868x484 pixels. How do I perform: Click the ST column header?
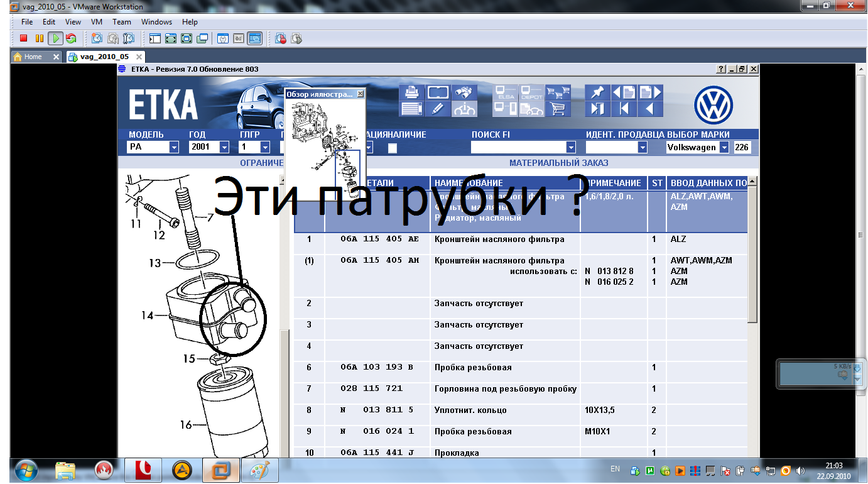[x=657, y=183]
